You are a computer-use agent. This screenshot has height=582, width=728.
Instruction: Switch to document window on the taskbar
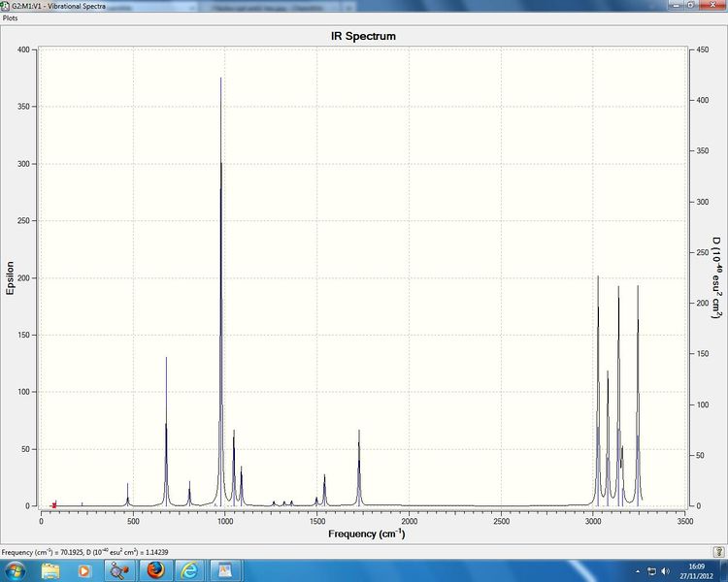[x=225, y=571]
